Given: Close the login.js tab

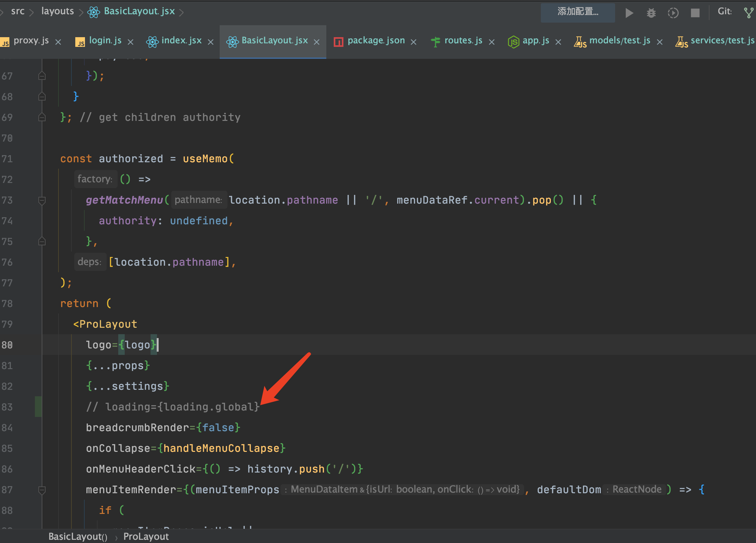Looking at the screenshot, I should click(x=131, y=41).
